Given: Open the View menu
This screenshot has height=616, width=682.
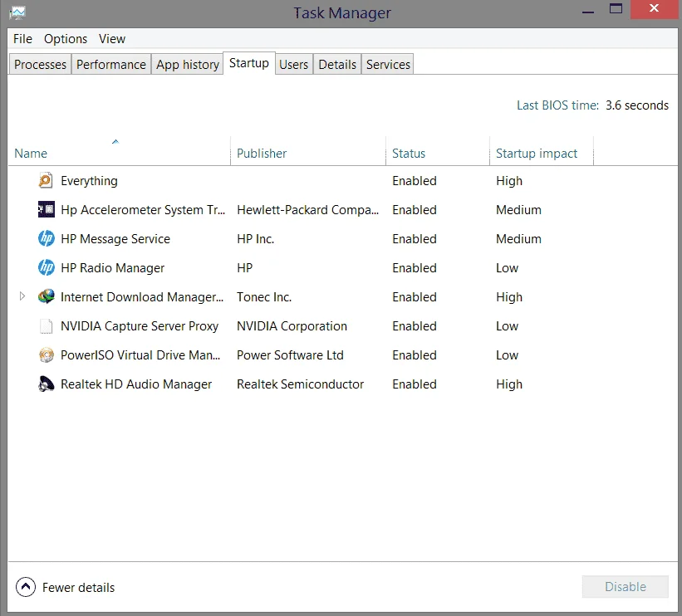Looking at the screenshot, I should coord(112,39).
